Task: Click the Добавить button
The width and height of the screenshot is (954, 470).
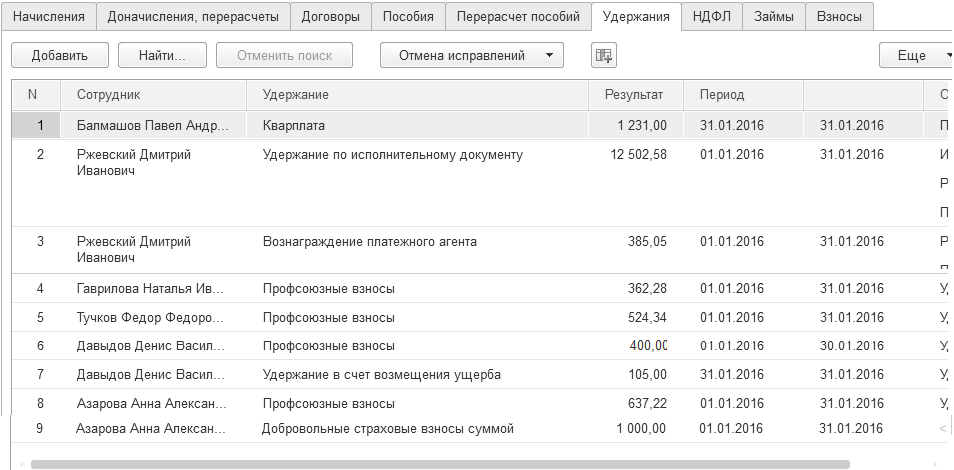Action: (59, 55)
